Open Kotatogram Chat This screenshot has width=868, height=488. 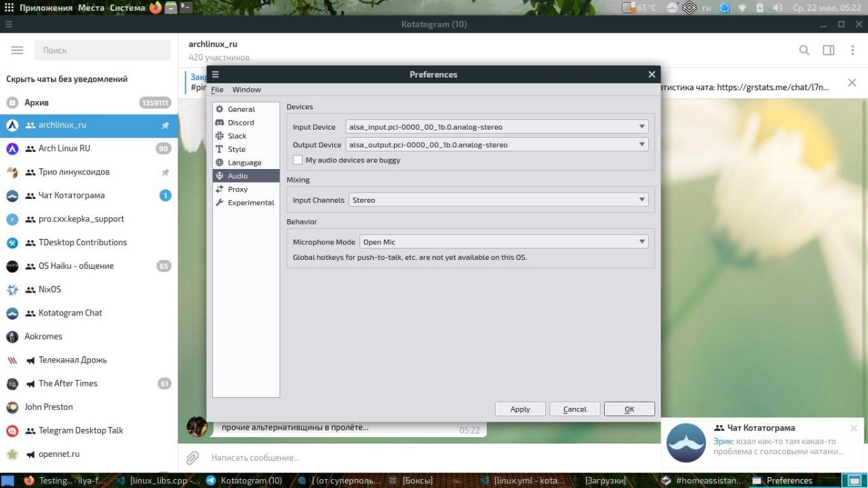pyautogui.click(x=89, y=313)
